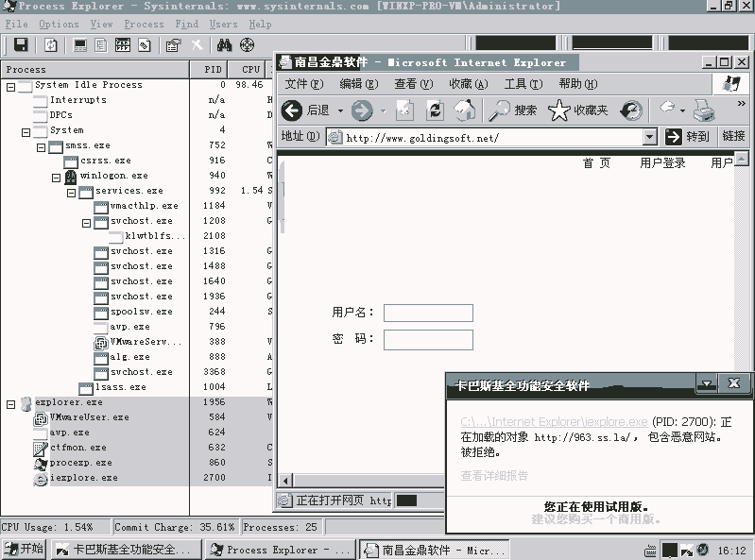755x560 pixels.
Task: Click the IE Stop page icon
Action: tap(404, 110)
